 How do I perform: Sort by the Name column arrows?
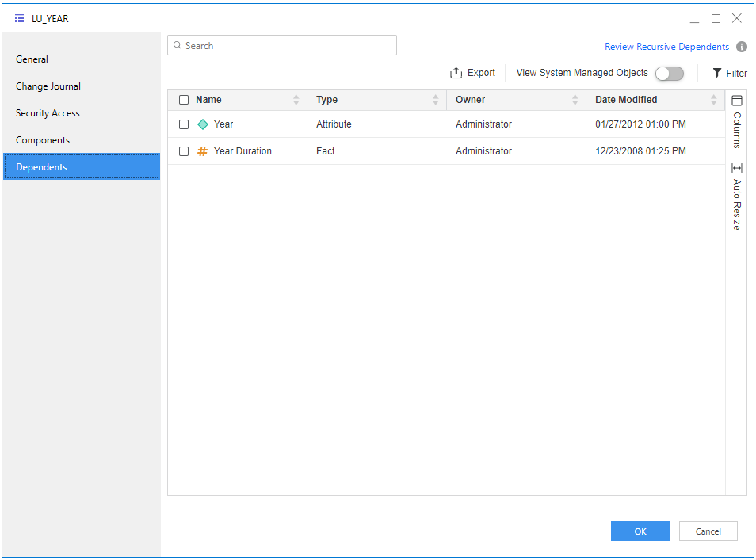[296, 100]
